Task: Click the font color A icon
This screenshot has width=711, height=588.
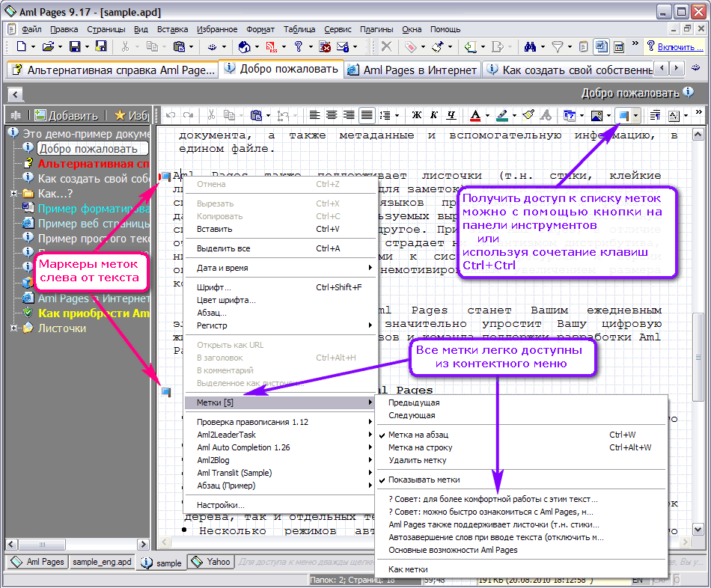Action: [475, 115]
